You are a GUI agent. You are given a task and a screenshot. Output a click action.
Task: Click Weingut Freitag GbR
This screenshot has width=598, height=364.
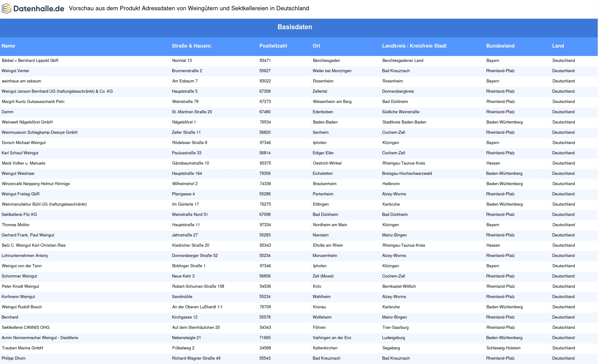point(21,194)
